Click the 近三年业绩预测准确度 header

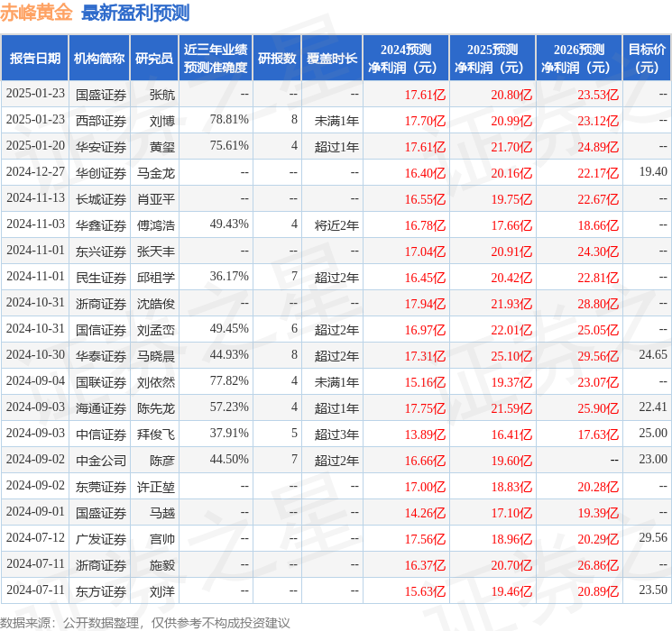pos(216,59)
